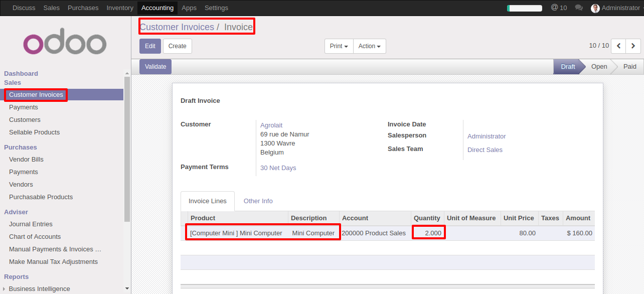Sort by Taxes column header
644x294 pixels.
(x=550, y=218)
